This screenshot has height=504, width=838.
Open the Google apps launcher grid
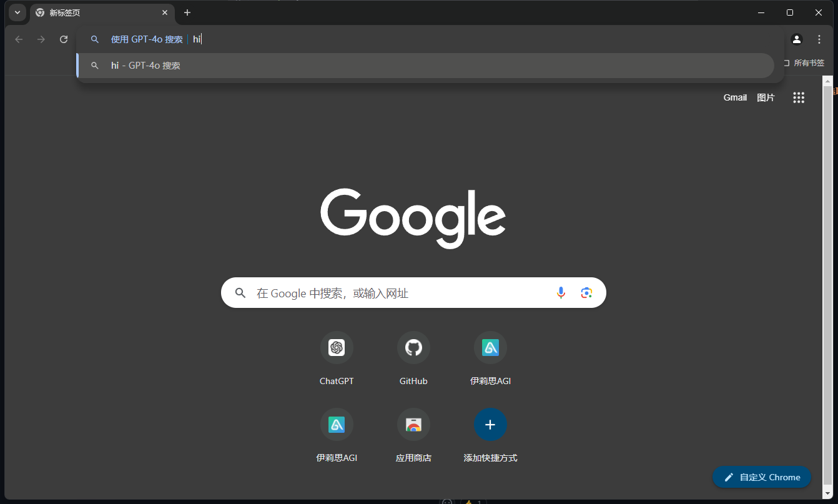[x=799, y=97]
